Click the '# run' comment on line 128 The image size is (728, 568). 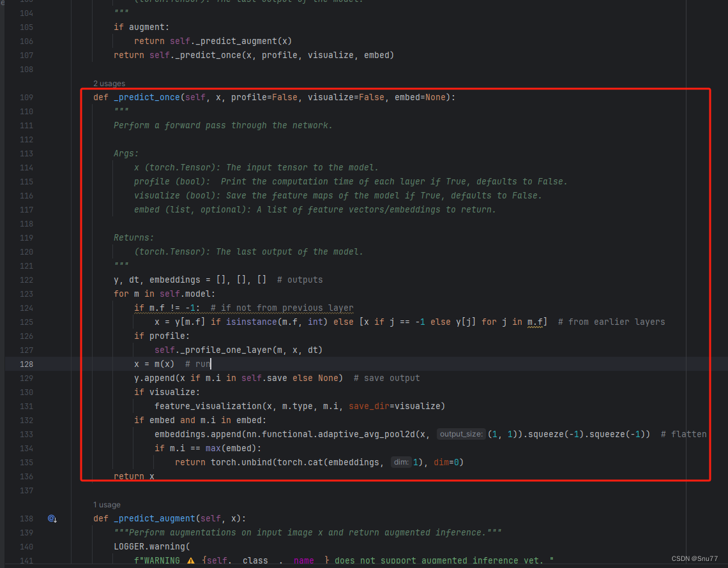(198, 364)
